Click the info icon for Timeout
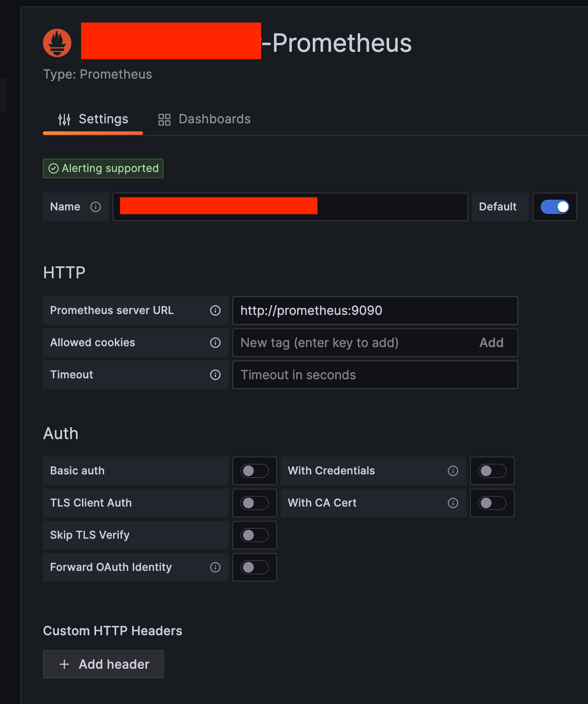Image resolution: width=588 pixels, height=704 pixels. tap(215, 375)
